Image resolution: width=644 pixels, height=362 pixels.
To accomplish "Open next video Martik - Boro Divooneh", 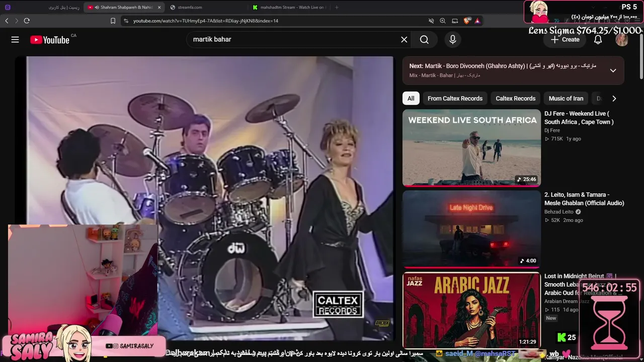I will coord(503,66).
